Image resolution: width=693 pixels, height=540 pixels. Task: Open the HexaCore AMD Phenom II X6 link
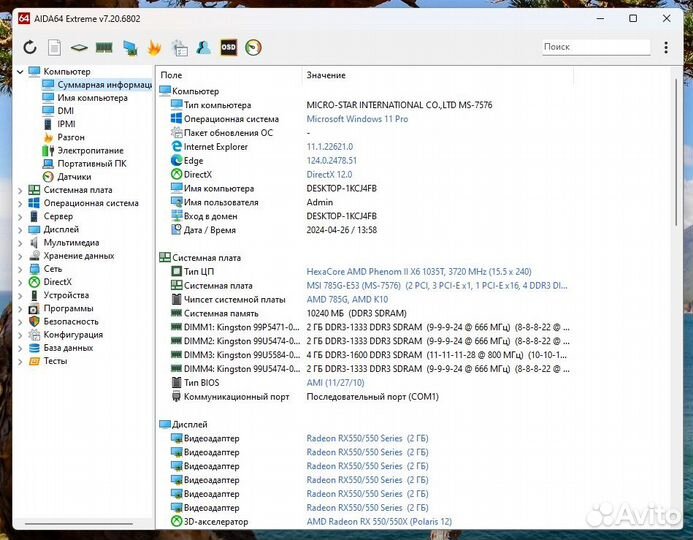pos(419,271)
